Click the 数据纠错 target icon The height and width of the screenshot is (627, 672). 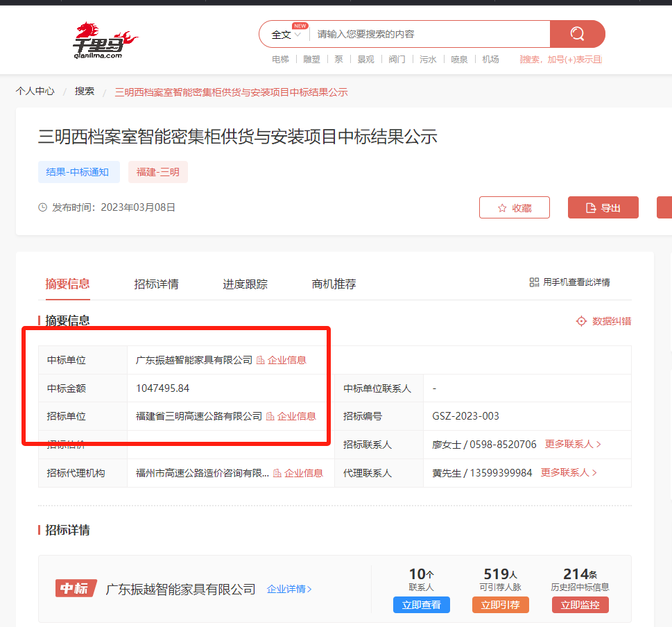[581, 321]
